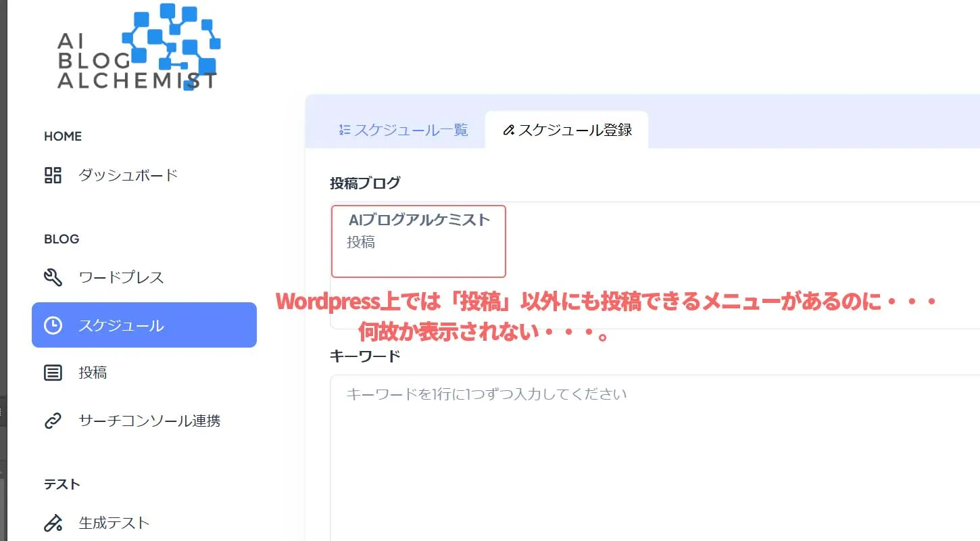
Task: Click the WordPress wrench icon
Action: pyautogui.click(x=53, y=277)
